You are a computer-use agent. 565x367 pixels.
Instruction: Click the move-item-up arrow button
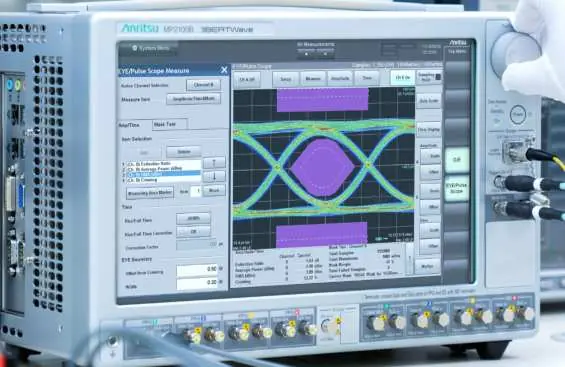pyautogui.click(x=214, y=163)
